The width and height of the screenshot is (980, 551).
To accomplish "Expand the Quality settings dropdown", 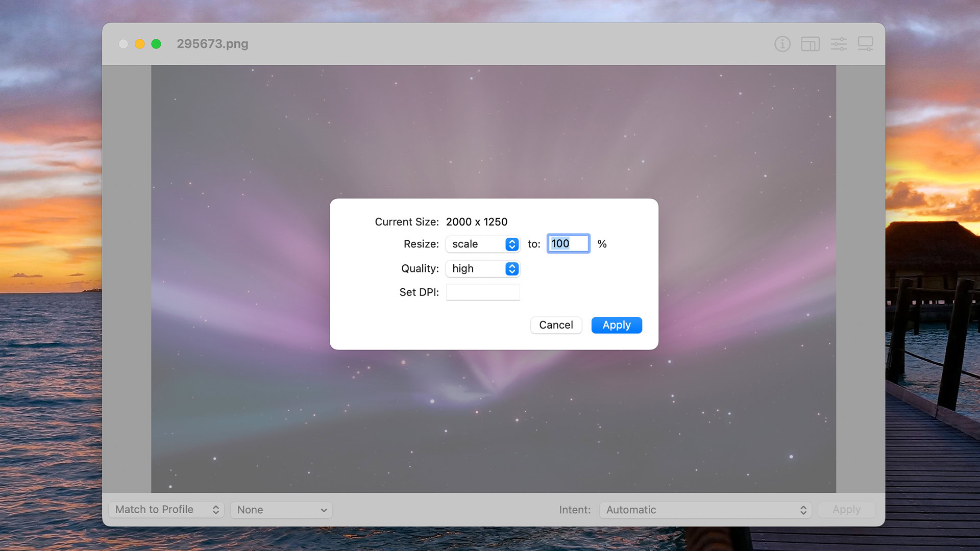I will coord(512,268).
